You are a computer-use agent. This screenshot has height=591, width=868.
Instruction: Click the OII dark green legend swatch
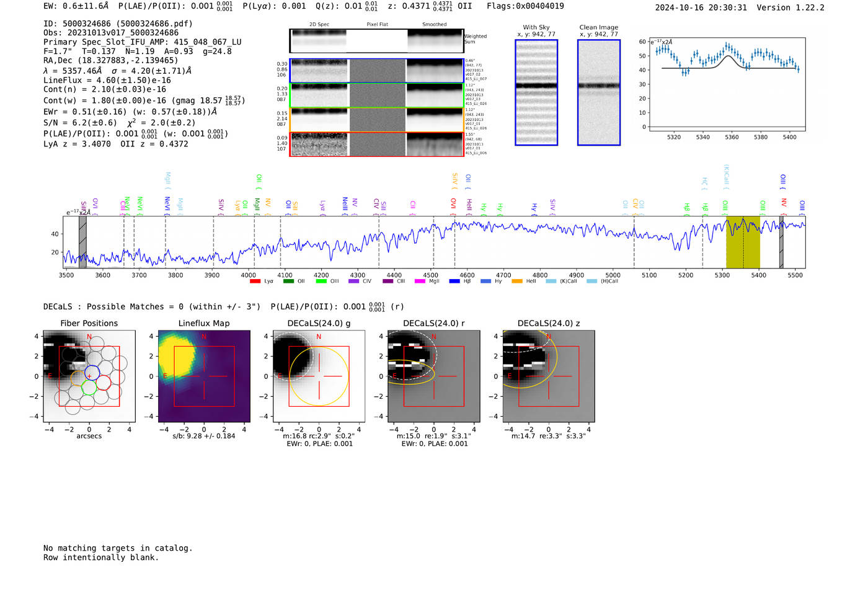(x=288, y=282)
